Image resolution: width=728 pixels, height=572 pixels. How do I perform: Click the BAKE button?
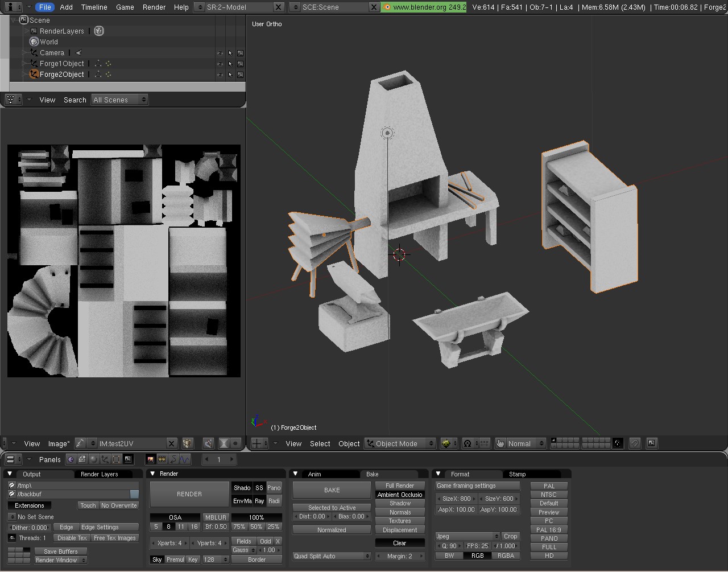click(x=332, y=490)
